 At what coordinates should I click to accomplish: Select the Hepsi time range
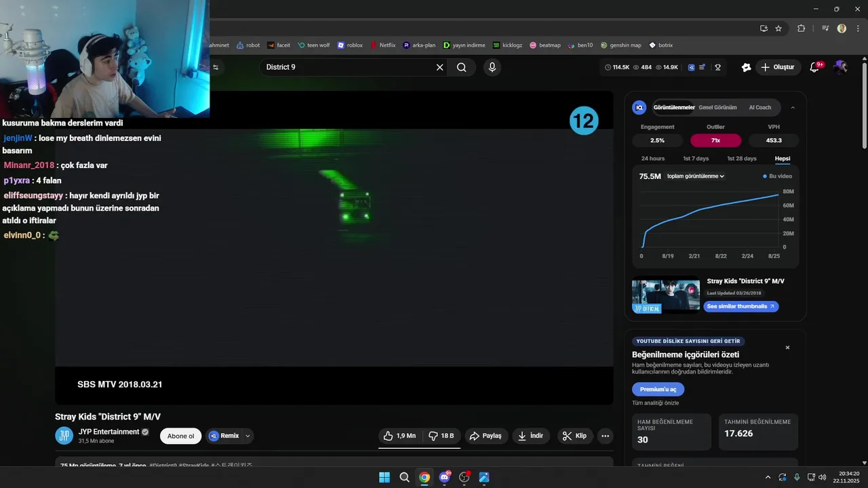pos(783,159)
